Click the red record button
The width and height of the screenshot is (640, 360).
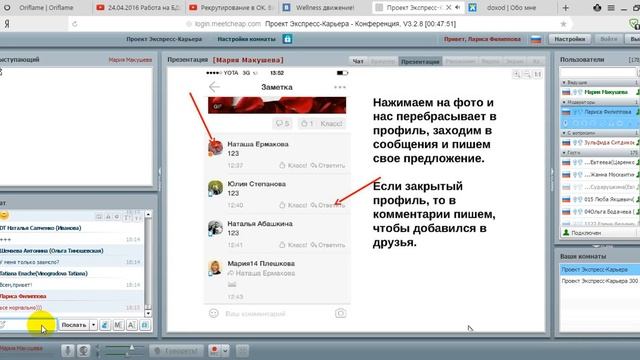(214, 350)
